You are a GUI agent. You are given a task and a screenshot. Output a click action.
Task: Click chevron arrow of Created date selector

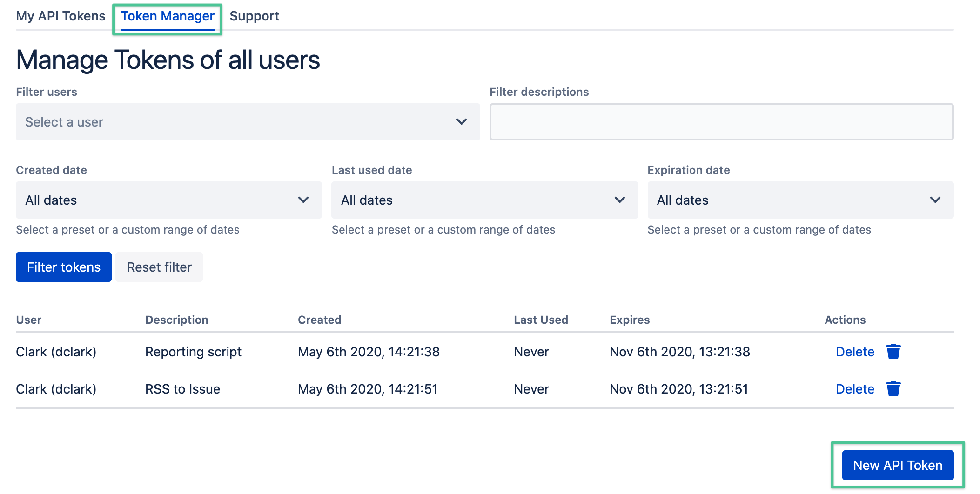(303, 200)
